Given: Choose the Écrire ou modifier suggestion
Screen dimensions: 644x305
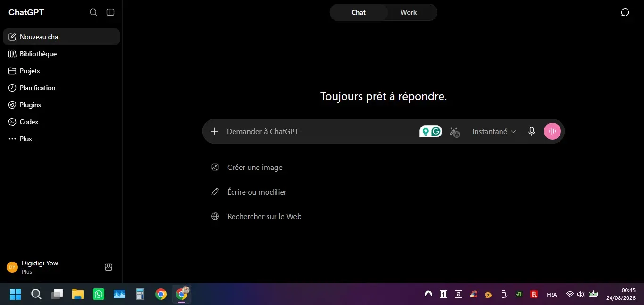Looking at the screenshot, I should pyautogui.click(x=249, y=192).
